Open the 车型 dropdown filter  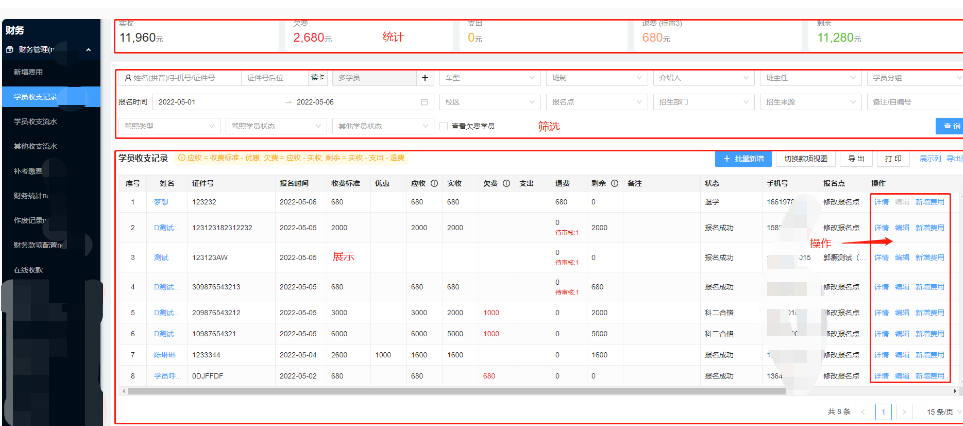coord(489,78)
